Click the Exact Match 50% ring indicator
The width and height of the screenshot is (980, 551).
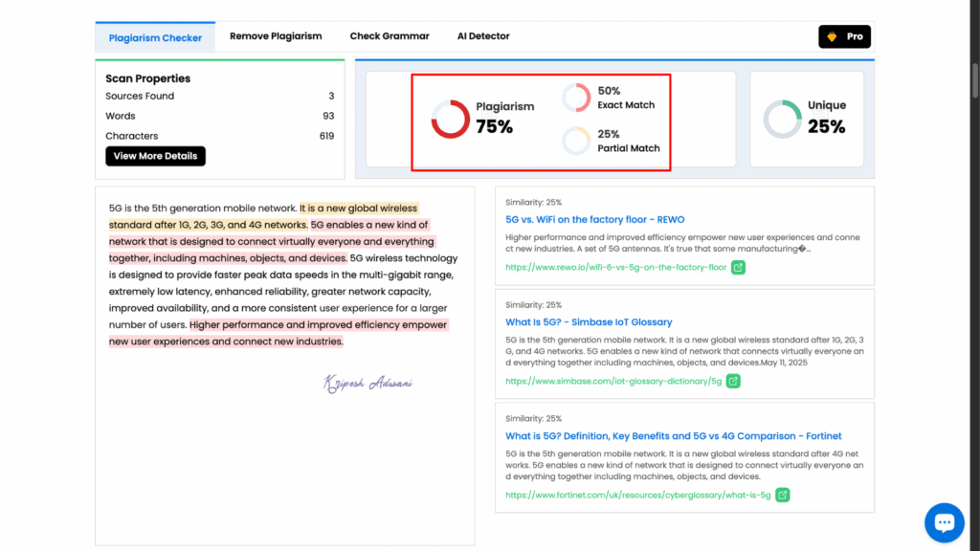[578, 97]
